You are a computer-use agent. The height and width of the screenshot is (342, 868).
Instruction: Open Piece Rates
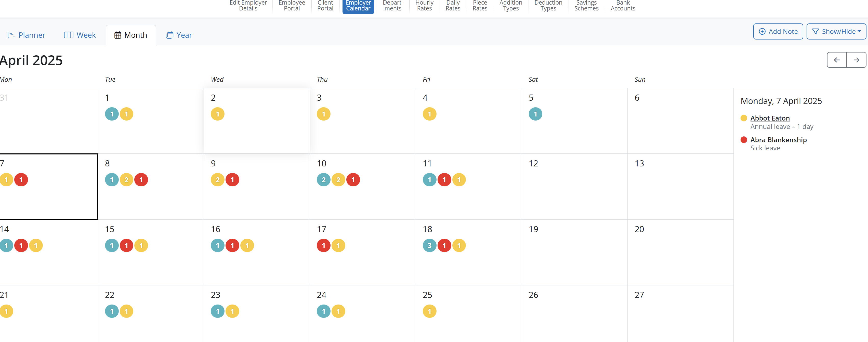(x=480, y=6)
